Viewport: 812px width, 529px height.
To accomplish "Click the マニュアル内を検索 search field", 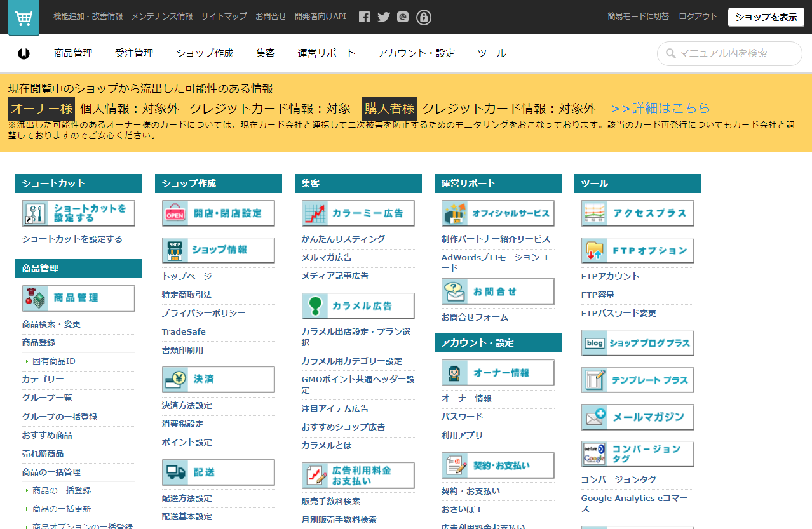I will [729, 53].
